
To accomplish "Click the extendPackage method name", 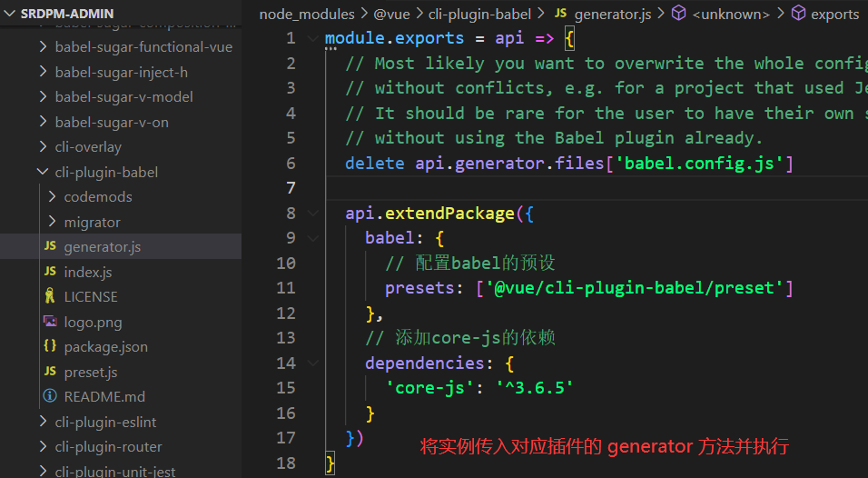I will (x=449, y=214).
